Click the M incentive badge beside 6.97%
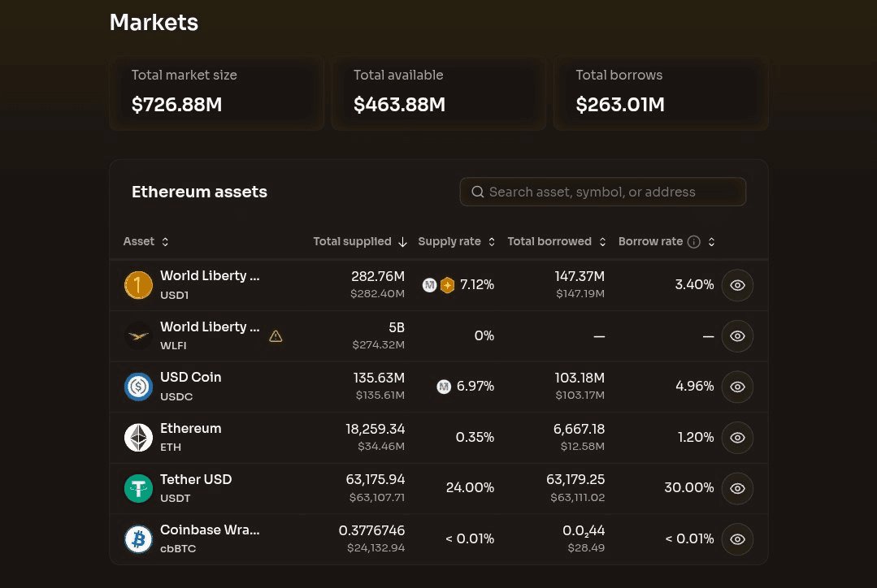877x588 pixels. [444, 387]
